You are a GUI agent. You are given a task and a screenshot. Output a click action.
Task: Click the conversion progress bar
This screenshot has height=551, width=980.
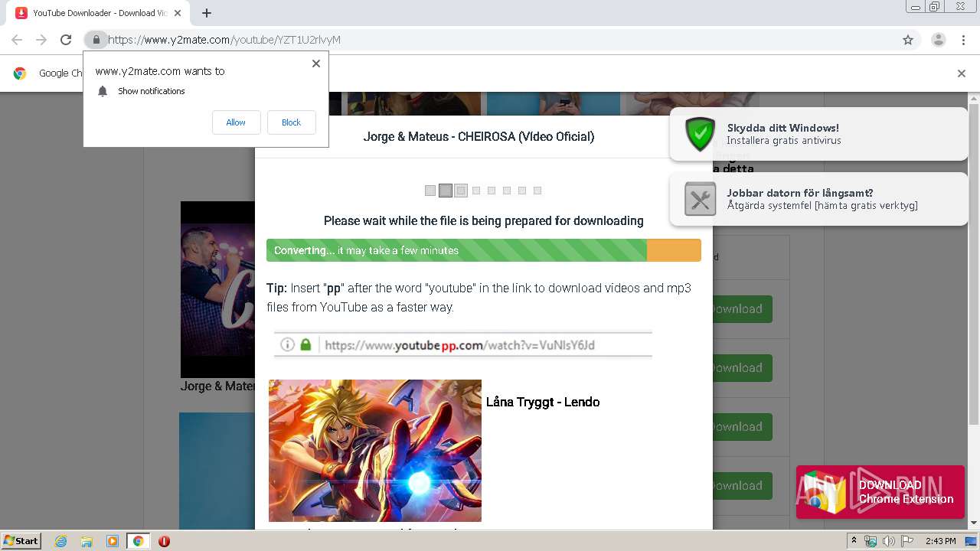click(x=483, y=250)
